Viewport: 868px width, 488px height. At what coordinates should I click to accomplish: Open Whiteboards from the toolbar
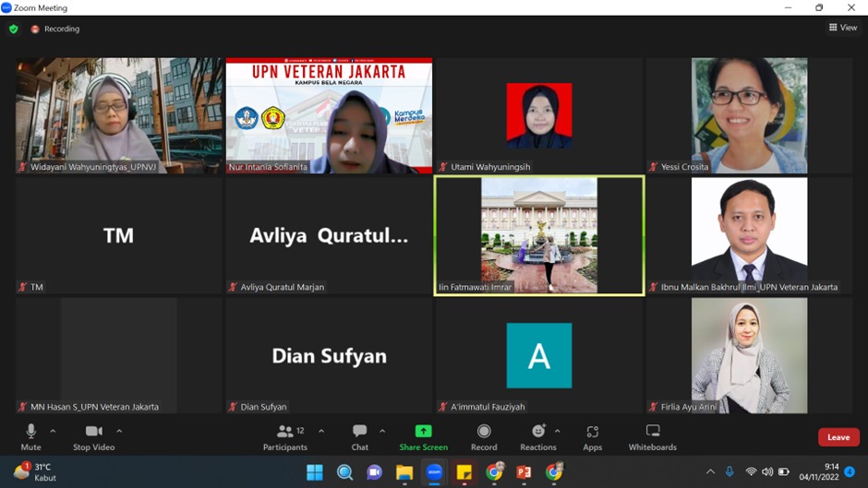point(652,432)
